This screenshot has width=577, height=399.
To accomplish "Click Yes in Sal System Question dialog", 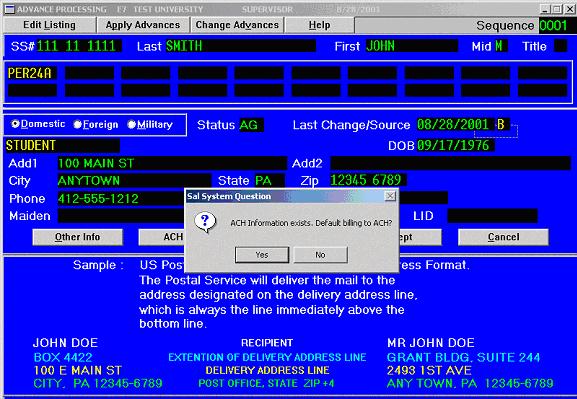I will point(262,255).
